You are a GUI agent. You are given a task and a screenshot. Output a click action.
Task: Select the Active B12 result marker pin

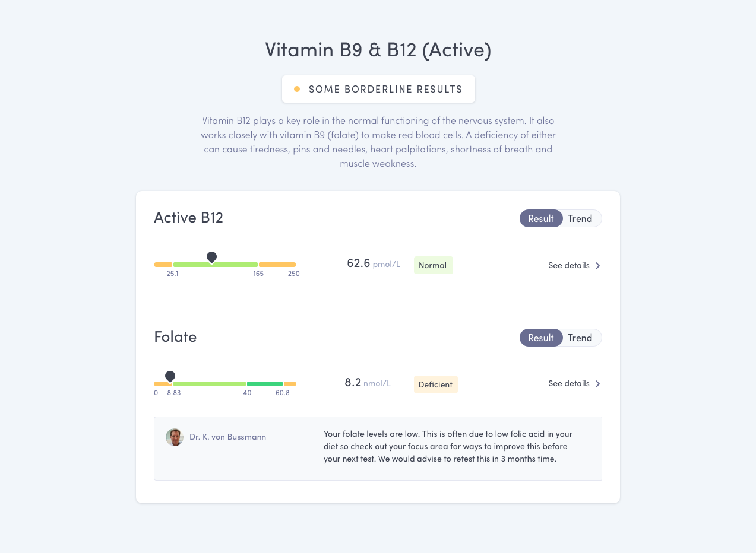[212, 256]
